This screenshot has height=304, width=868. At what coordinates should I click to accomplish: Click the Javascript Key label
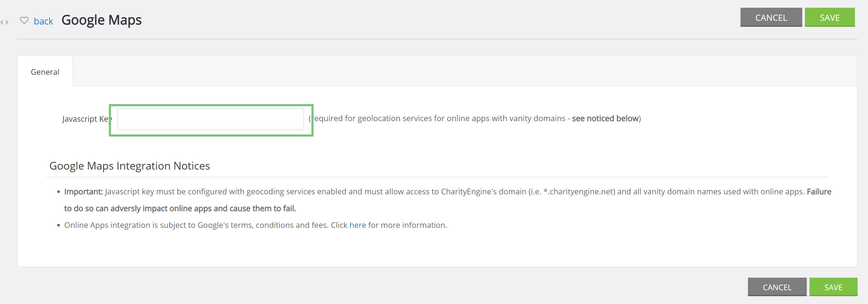(x=87, y=119)
